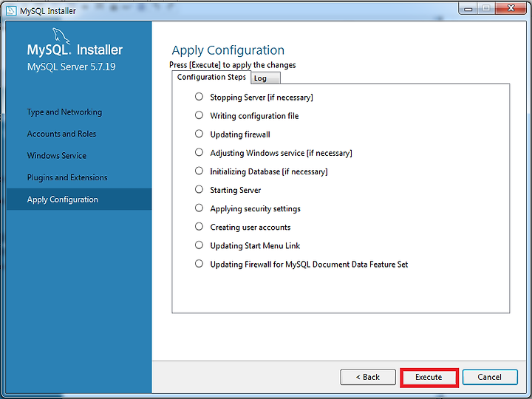The height and width of the screenshot is (399, 532).
Task: Close the MySQL Installer window
Action: click(x=511, y=8)
